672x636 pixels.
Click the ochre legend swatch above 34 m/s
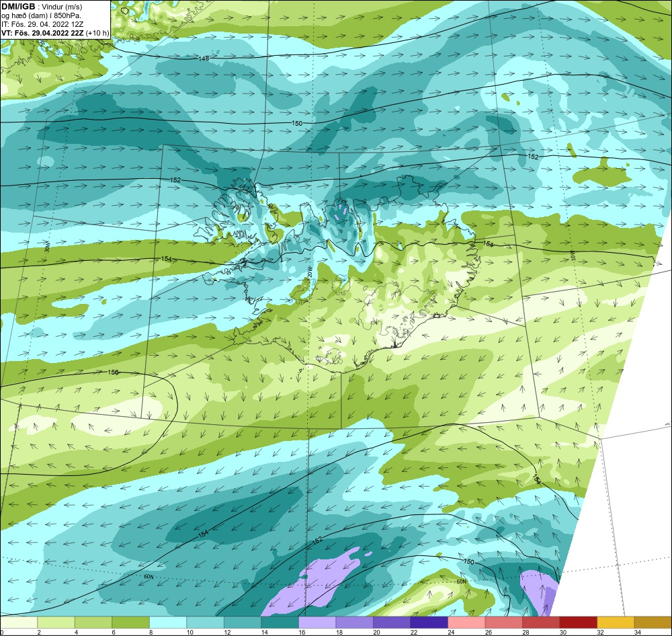tap(653, 623)
